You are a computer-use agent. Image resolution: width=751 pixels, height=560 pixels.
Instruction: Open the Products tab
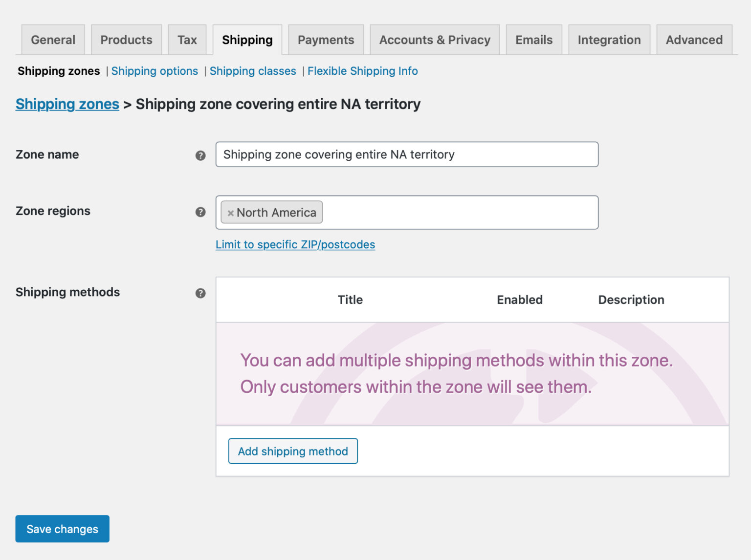click(x=126, y=40)
